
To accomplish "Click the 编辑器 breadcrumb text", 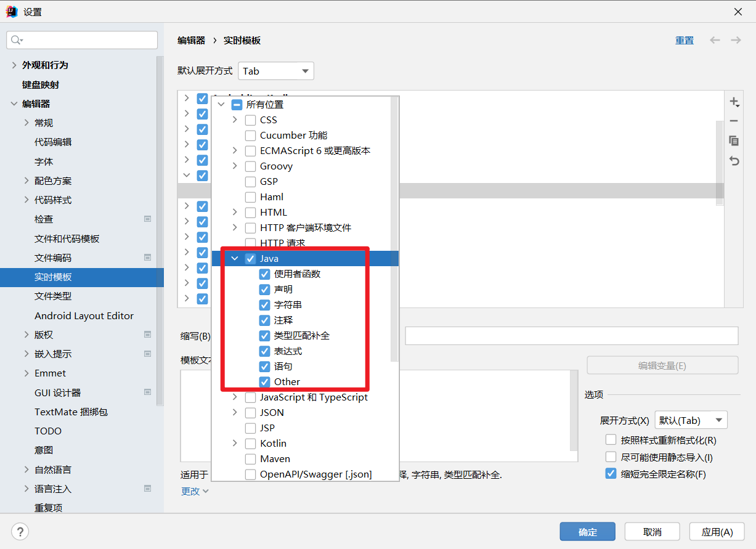I will coord(192,40).
